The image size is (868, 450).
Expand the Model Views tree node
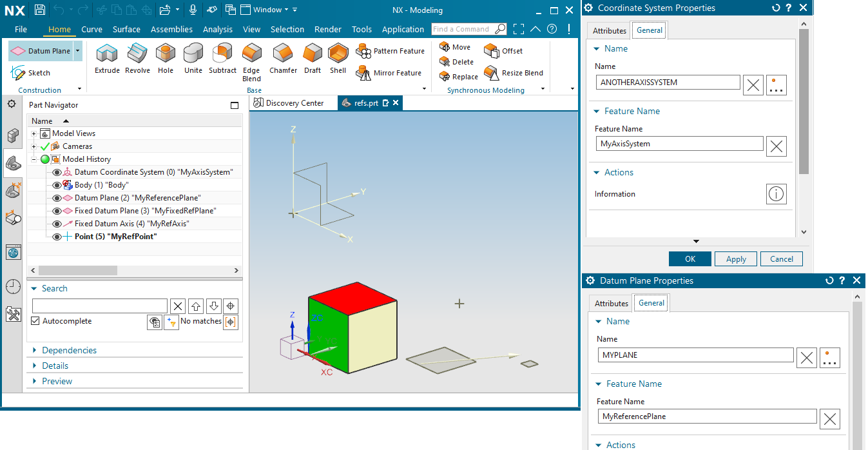tap(34, 133)
